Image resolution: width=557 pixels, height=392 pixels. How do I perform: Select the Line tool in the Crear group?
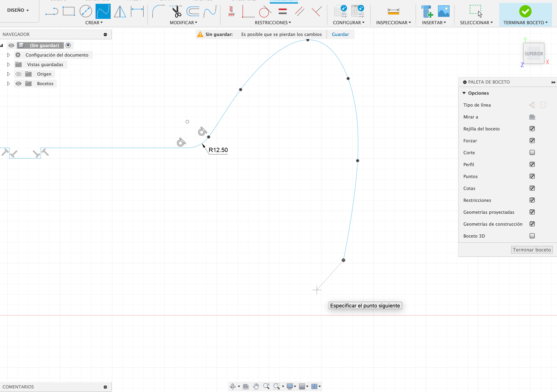click(52, 11)
